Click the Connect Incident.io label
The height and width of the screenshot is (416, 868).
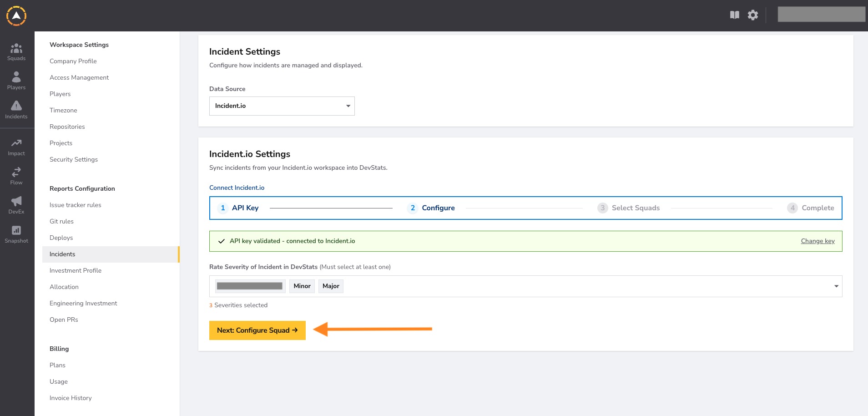coord(237,188)
